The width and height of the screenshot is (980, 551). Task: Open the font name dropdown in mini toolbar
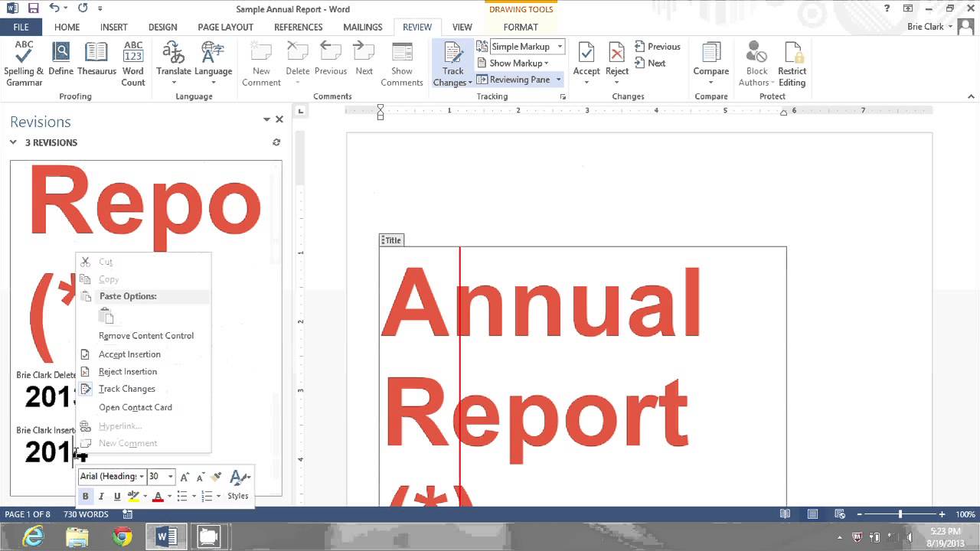(x=142, y=477)
